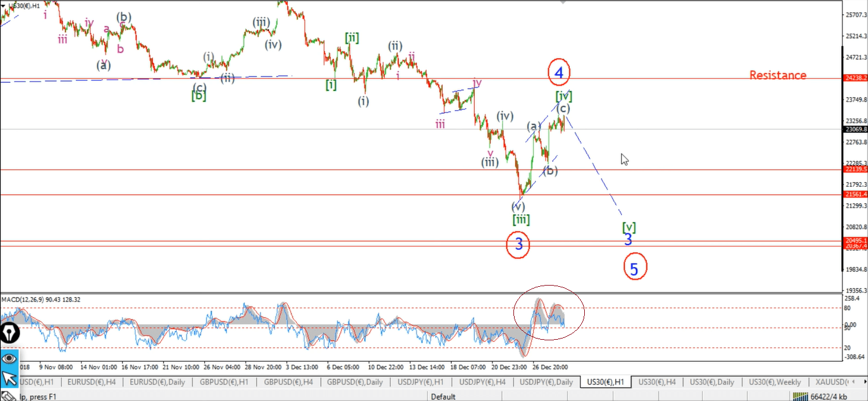
Task: Click the red circled 3 wave label
Action: tap(518, 244)
